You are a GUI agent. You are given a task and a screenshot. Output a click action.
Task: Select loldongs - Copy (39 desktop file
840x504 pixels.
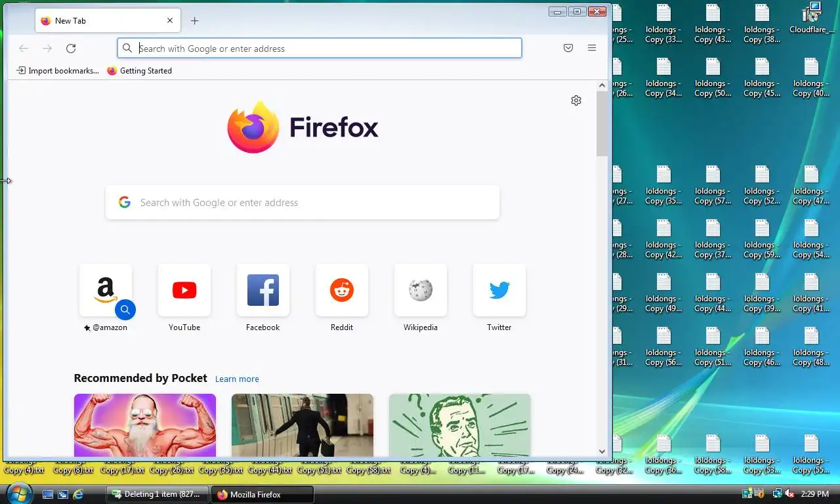coord(762,293)
